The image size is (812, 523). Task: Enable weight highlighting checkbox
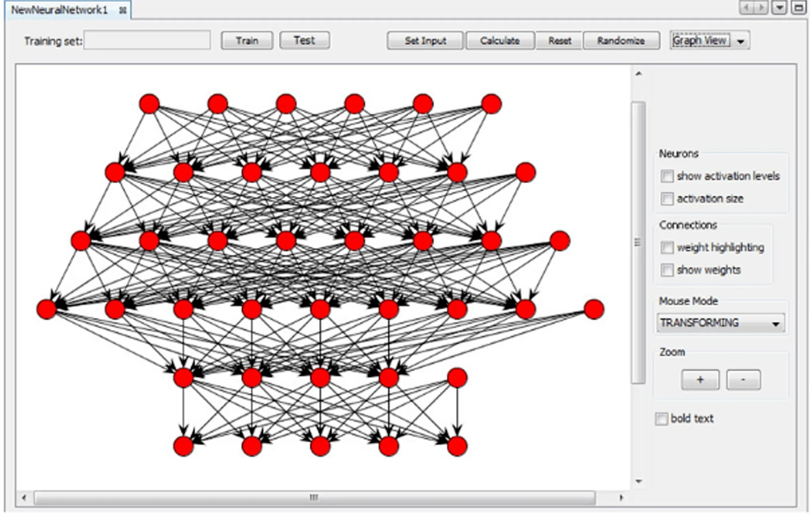[667, 248]
